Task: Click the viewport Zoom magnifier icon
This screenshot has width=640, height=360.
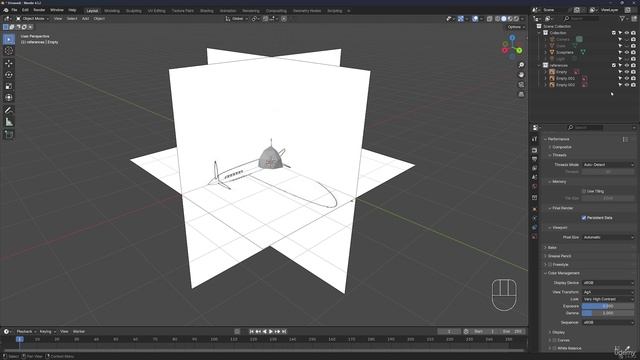Action: (521, 65)
